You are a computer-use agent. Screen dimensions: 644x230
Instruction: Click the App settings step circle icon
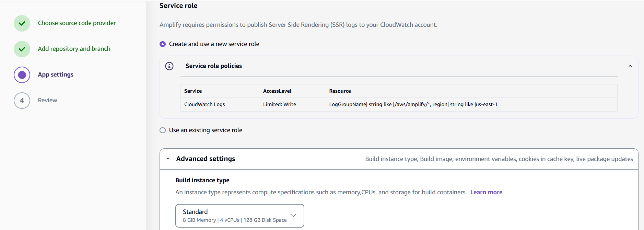coord(22,75)
